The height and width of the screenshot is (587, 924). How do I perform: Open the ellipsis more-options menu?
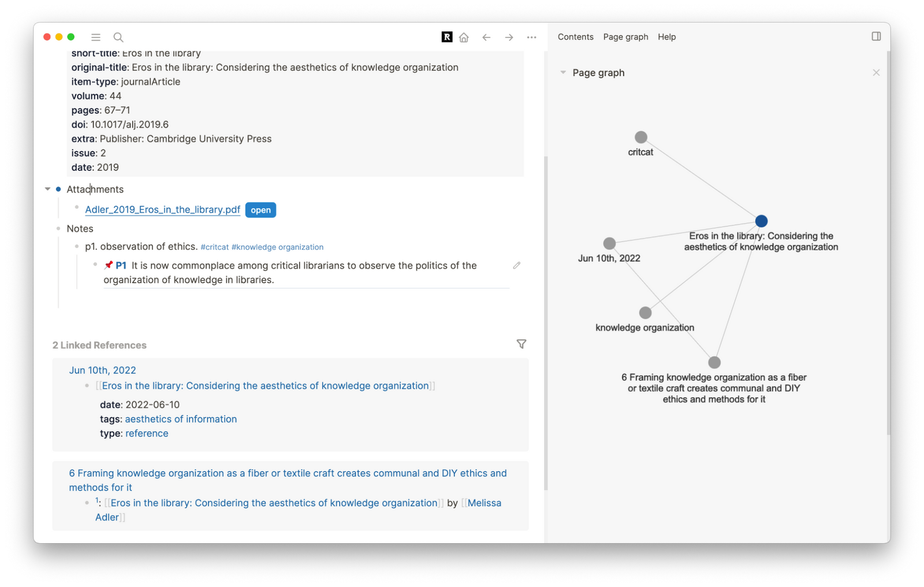(x=531, y=37)
